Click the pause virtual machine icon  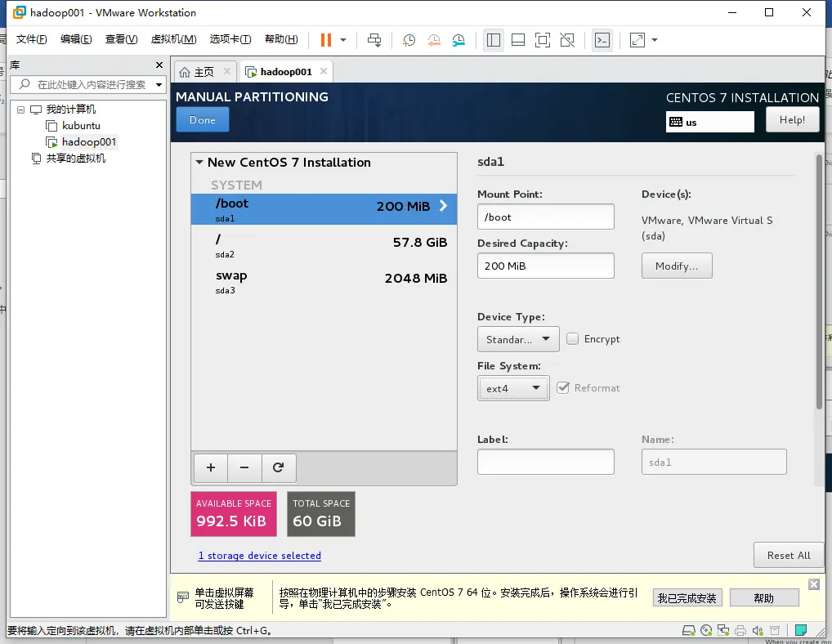326,40
